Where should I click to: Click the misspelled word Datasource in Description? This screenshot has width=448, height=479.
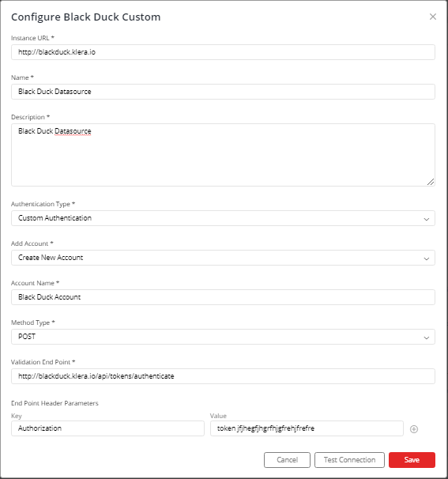tap(73, 131)
